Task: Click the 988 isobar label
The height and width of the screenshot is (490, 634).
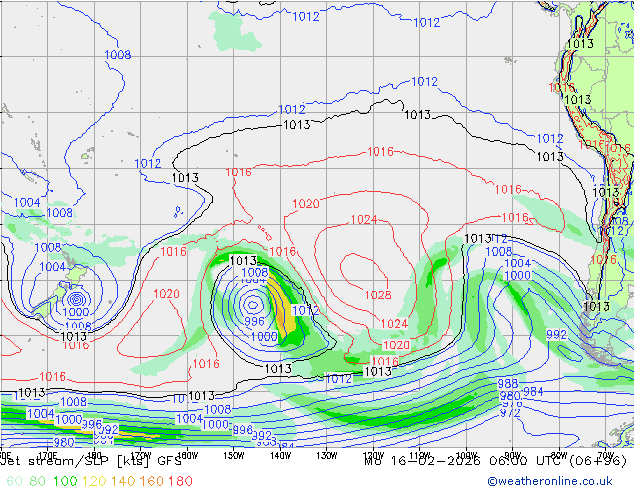Action: (x=507, y=383)
